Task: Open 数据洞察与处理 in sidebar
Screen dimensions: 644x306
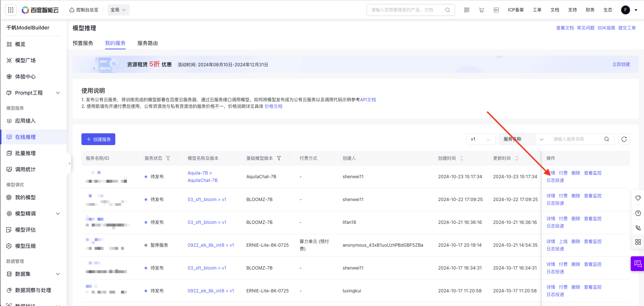Action: (x=34, y=290)
